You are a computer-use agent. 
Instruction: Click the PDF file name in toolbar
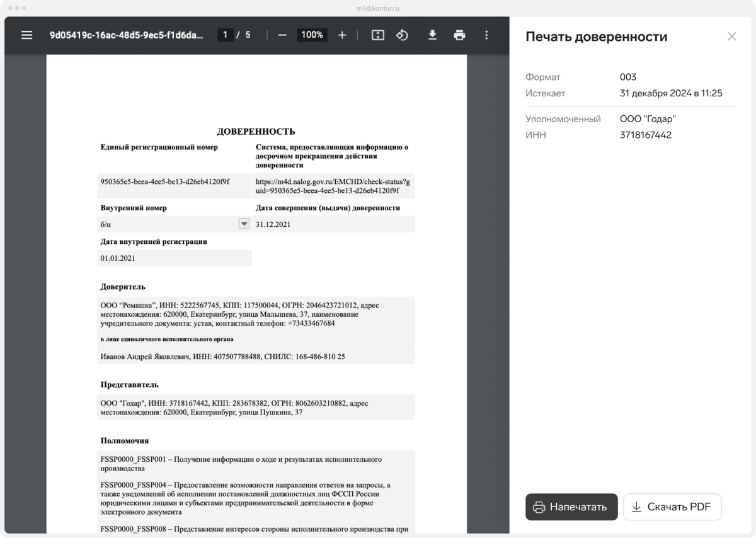127,35
